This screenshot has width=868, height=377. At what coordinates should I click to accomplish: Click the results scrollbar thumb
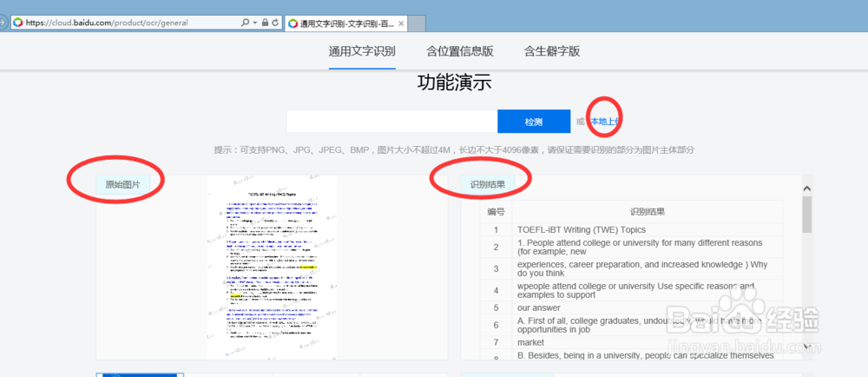807,215
